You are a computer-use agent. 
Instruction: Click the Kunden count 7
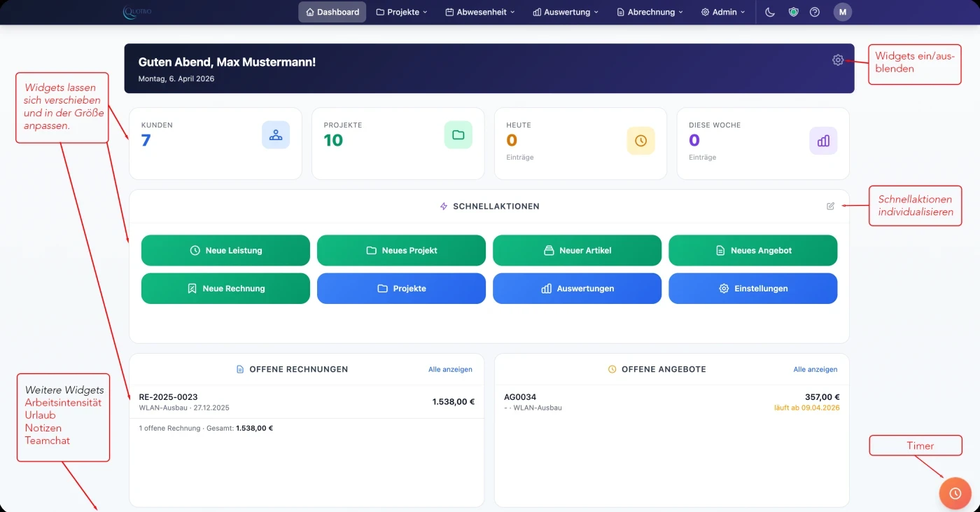146,140
